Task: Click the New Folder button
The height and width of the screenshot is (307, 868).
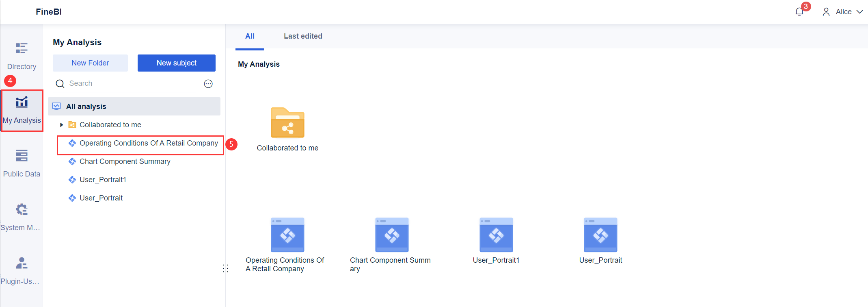Action: coord(90,63)
